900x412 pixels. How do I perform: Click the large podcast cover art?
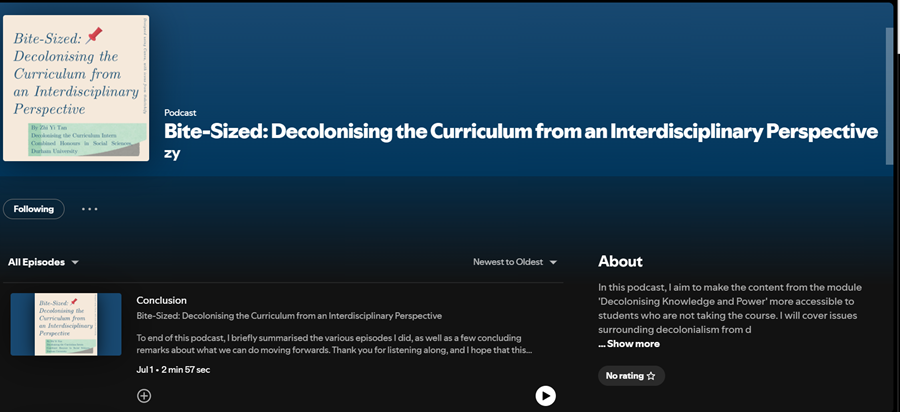76,88
